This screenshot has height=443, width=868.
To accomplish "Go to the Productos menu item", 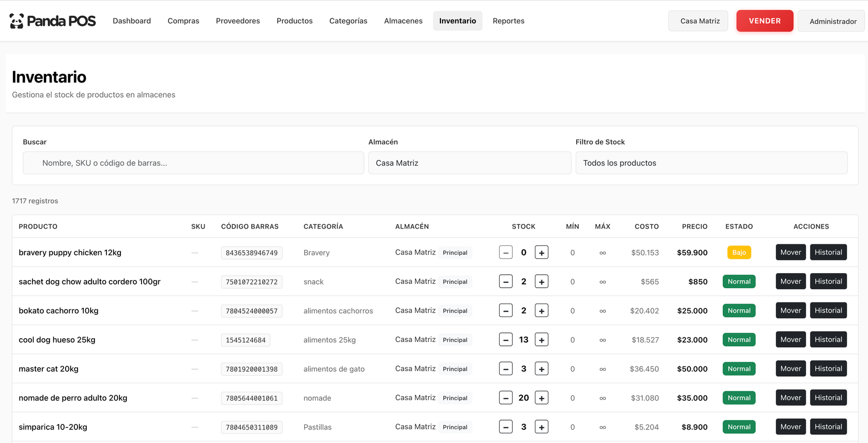I will pyautogui.click(x=295, y=21).
